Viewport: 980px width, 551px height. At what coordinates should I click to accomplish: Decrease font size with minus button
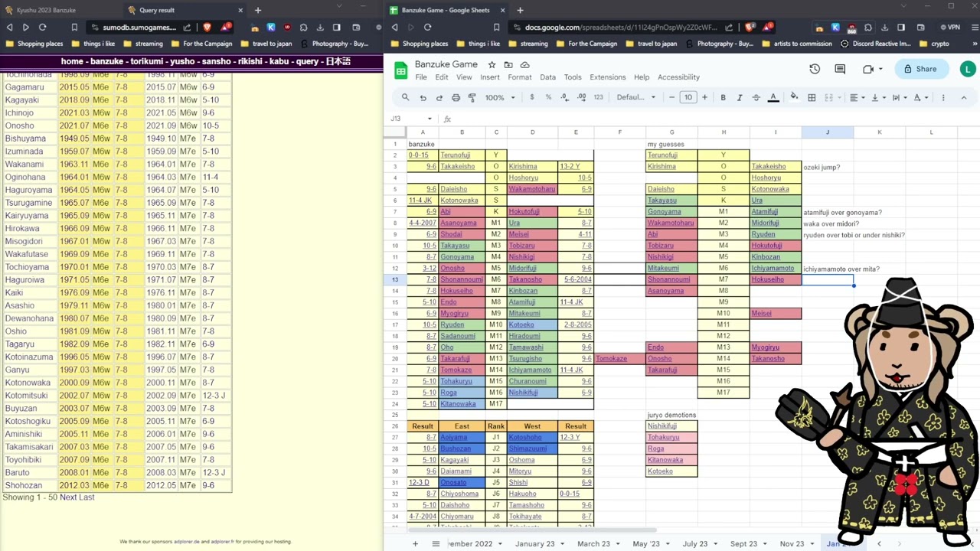coord(671,97)
